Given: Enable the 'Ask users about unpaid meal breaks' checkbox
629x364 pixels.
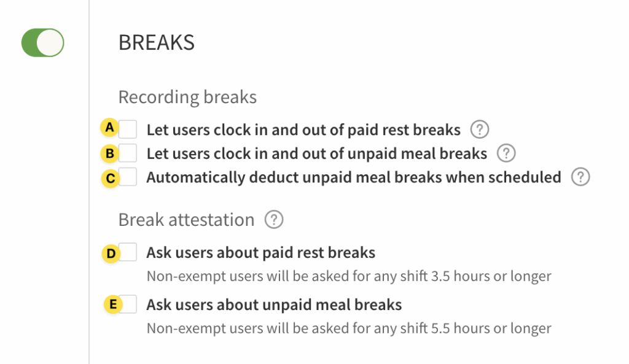Looking at the screenshot, I should click(x=128, y=304).
